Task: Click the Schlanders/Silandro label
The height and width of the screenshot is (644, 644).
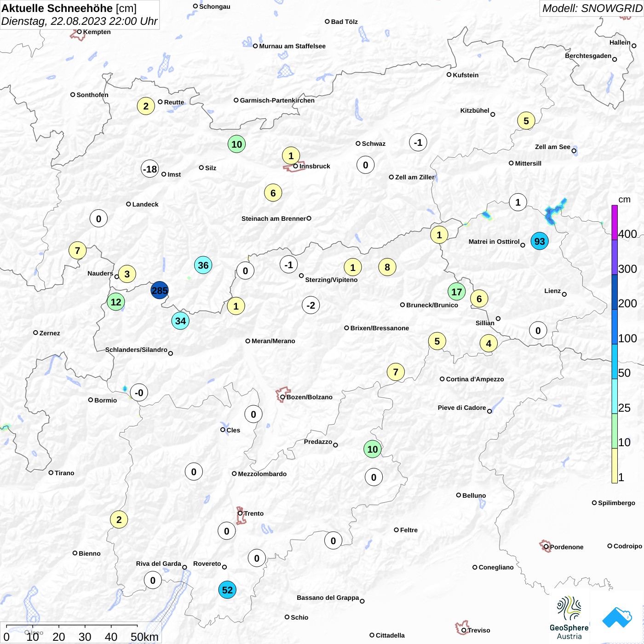Action: coord(136,350)
